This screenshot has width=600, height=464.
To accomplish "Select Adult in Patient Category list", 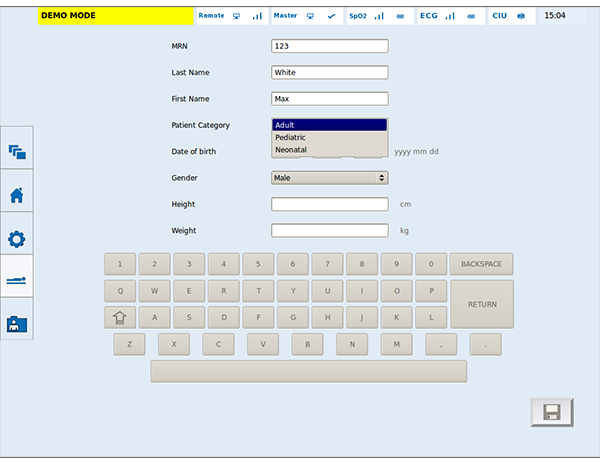I will click(329, 125).
